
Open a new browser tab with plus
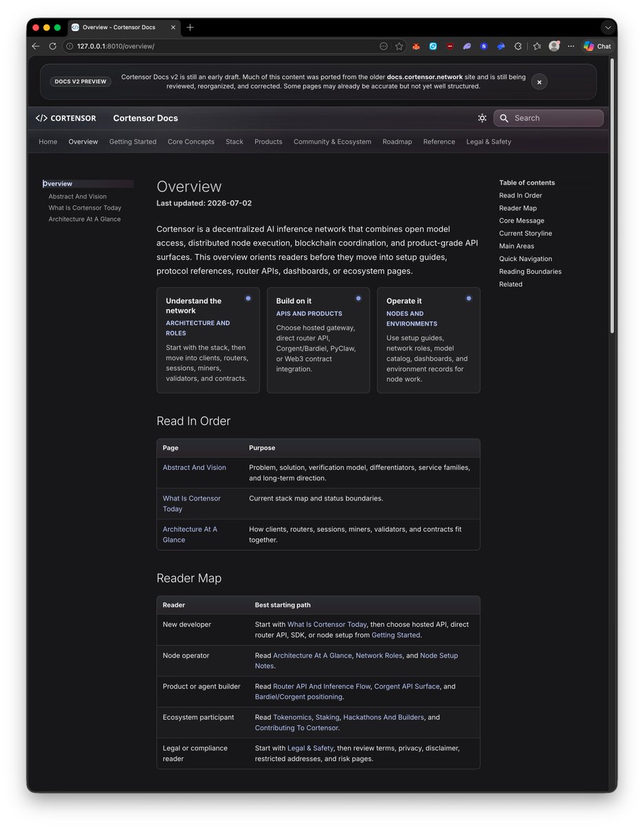(190, 28)
